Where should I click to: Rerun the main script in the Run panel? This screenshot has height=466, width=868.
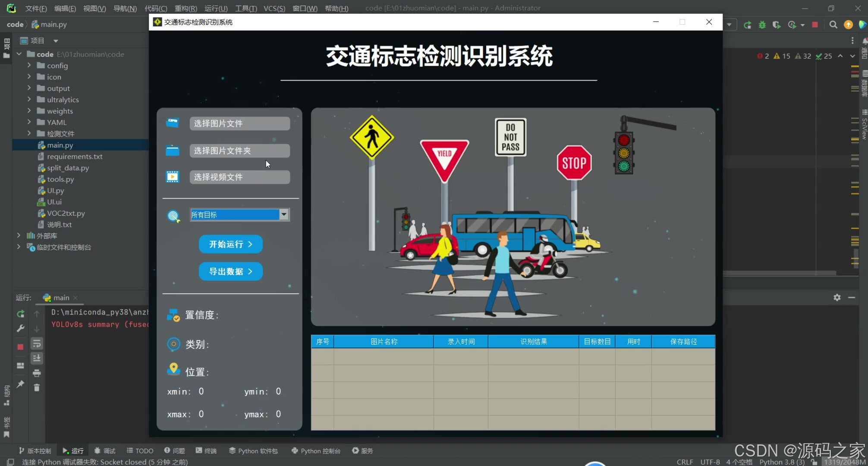pos(20,314)
